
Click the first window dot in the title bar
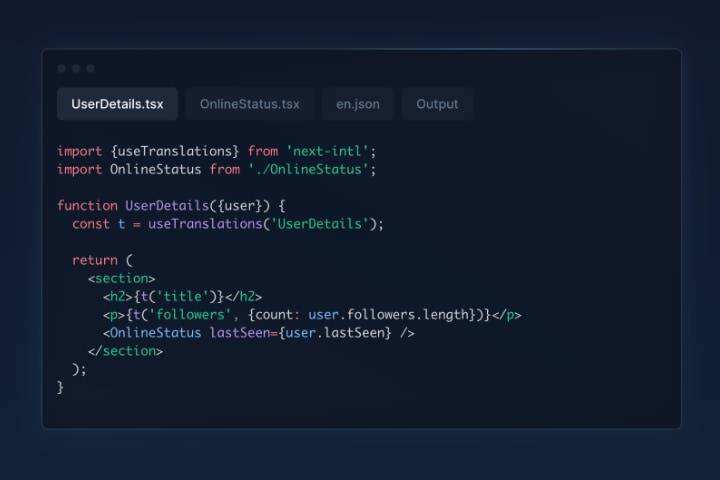[62, 69]
